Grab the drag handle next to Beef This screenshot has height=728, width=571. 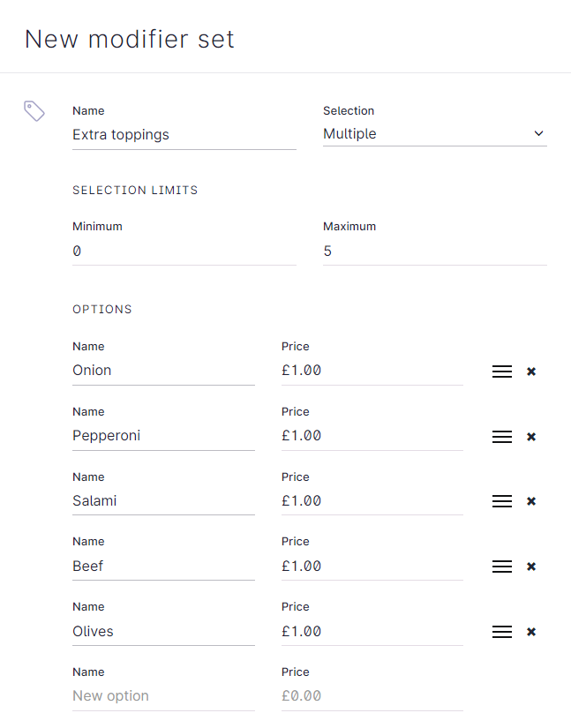tap(502, 567)
